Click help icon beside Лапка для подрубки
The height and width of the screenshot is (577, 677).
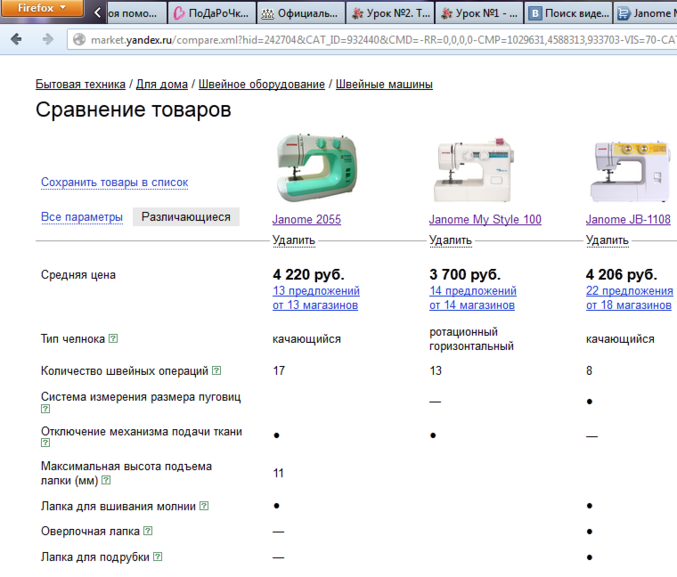pyautogui.click(x=158, y=557)
